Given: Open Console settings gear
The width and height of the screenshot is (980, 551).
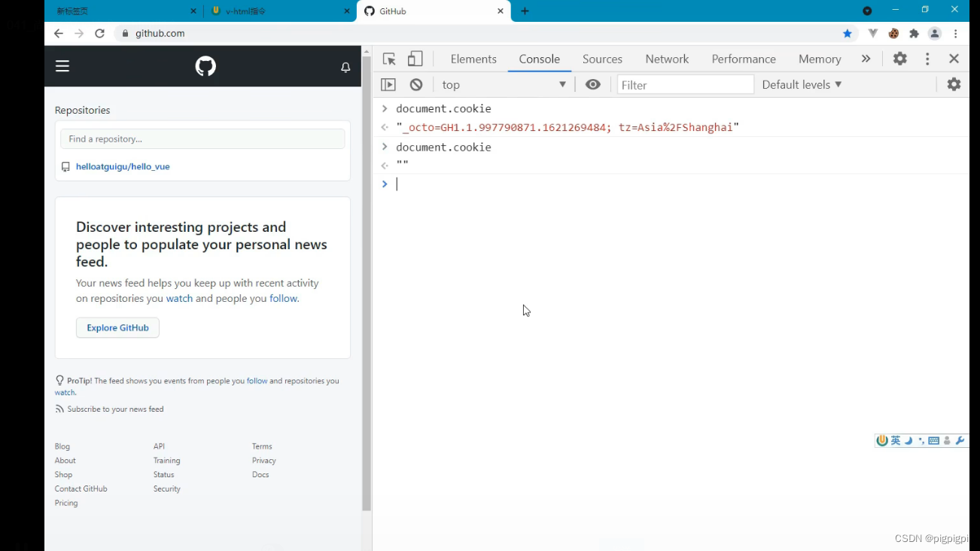Looking at the screenshot, I should 954,84.
